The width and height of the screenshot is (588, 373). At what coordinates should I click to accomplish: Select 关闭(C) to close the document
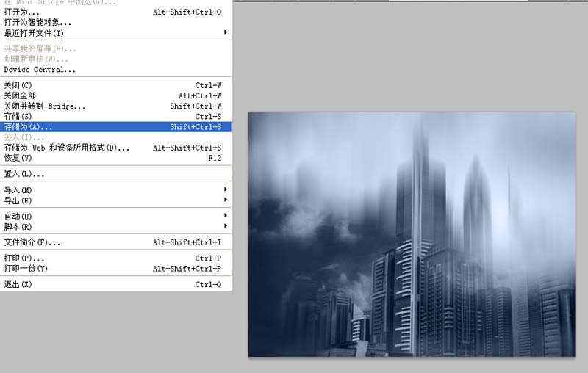pyautogui.click(x=18, y=85)
